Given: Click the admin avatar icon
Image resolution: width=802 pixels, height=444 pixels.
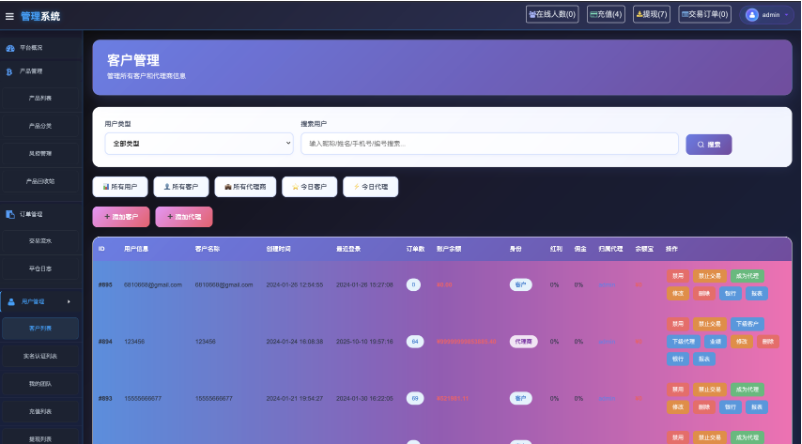Looking at the screenshot, I should pos(753,15).
